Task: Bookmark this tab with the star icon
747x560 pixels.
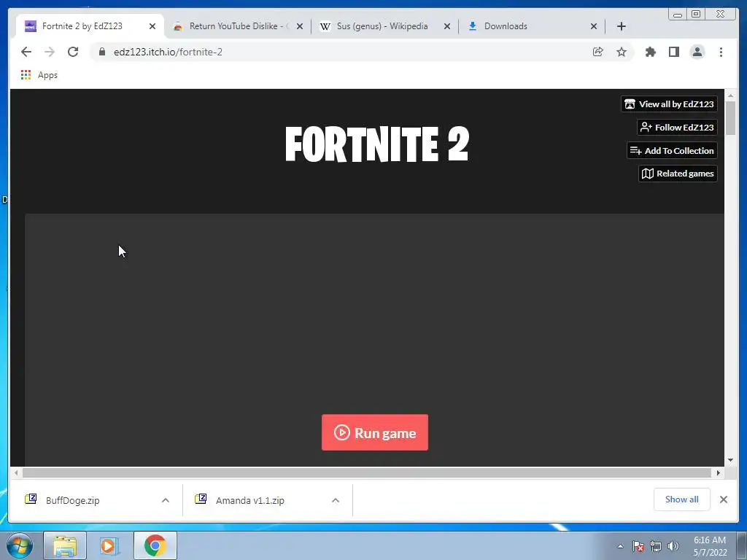Action: coord(622,52)
